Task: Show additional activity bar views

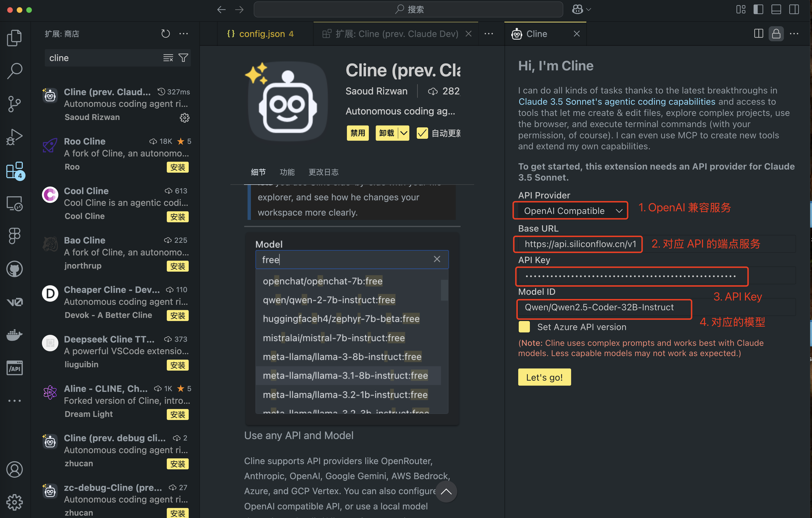Action: pos(15,401)
